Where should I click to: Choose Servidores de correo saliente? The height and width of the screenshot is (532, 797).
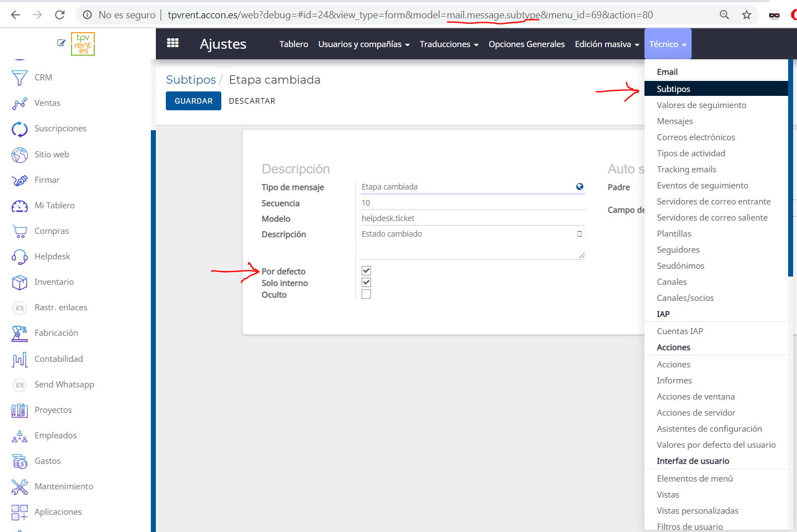pos(712,218)
